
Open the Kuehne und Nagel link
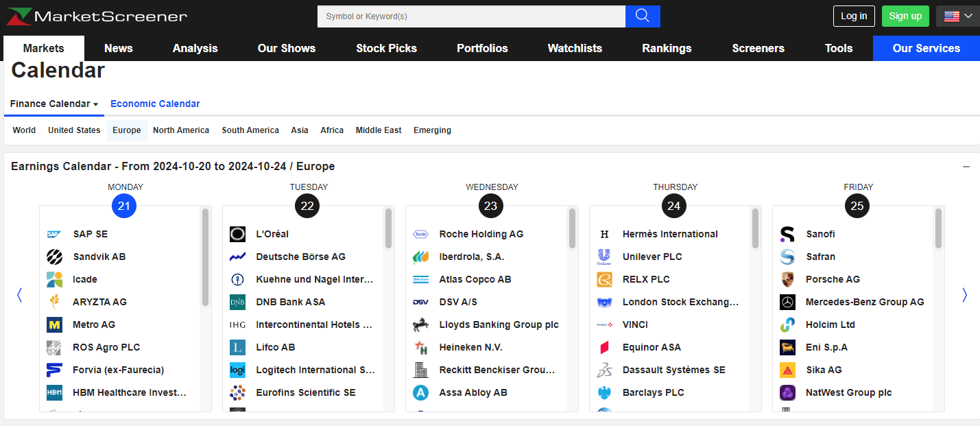click(x=315, y=279)
